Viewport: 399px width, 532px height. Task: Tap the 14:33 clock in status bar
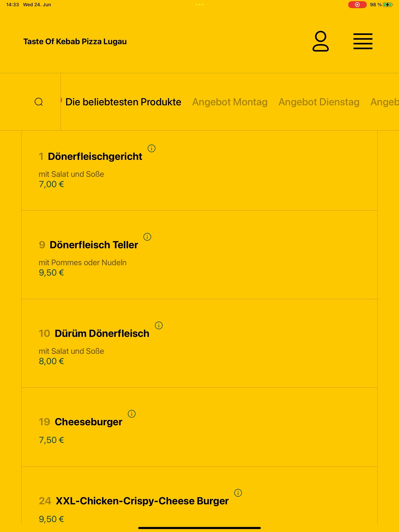click(x=12, y=4)
